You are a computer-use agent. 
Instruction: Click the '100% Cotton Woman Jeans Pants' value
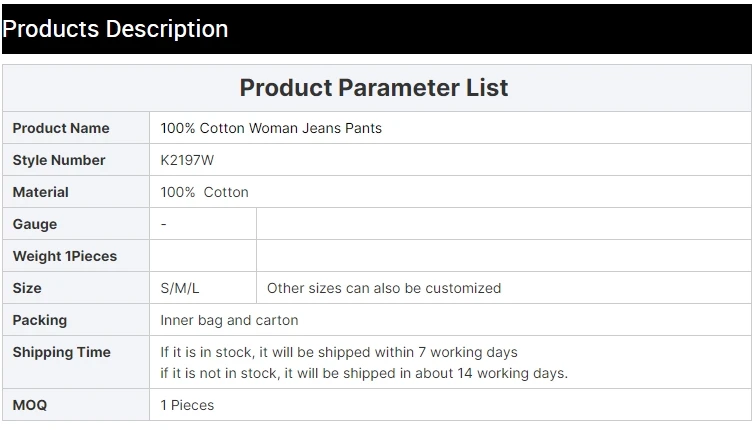tap(271, 128)
